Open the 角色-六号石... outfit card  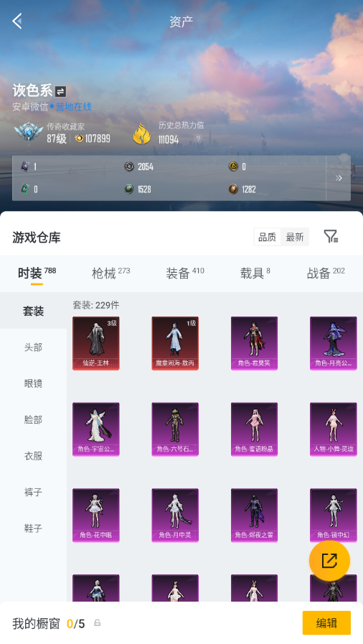click(175, 429)
